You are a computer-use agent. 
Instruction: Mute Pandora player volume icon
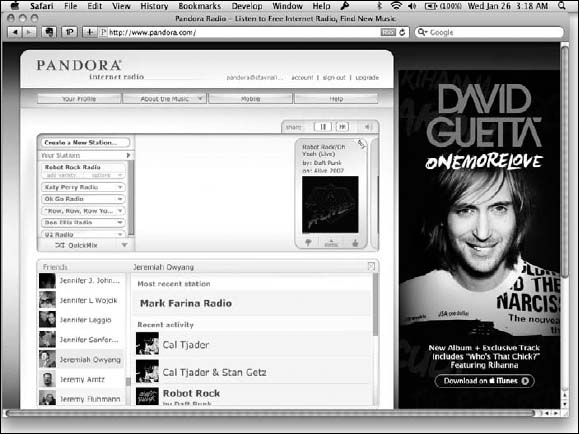tap(367, 127)
